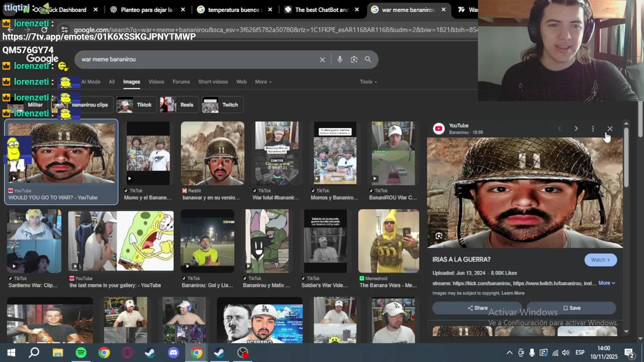Click the magnifier search icon in search box
This screenshot has height=362, width=644.
click(368, 59)
